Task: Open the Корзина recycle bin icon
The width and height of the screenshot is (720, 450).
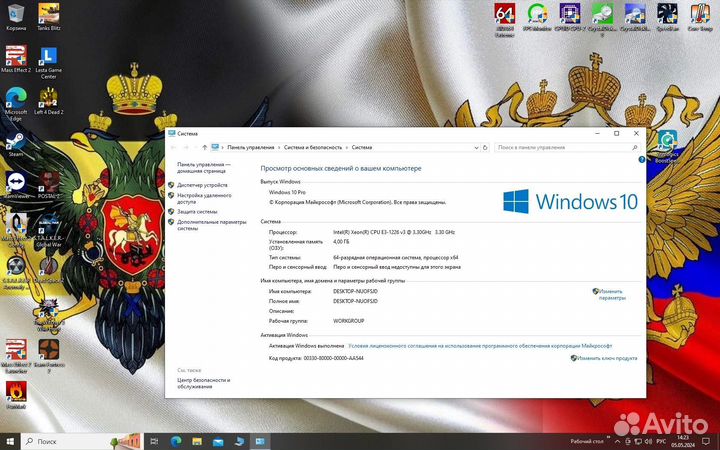Action: click(16, 17)
